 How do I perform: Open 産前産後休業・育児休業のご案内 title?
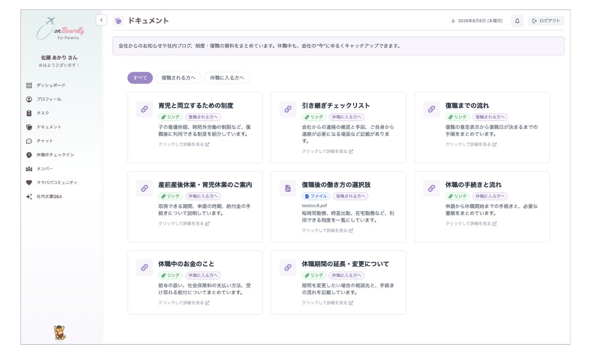click(x=205, y=184)
